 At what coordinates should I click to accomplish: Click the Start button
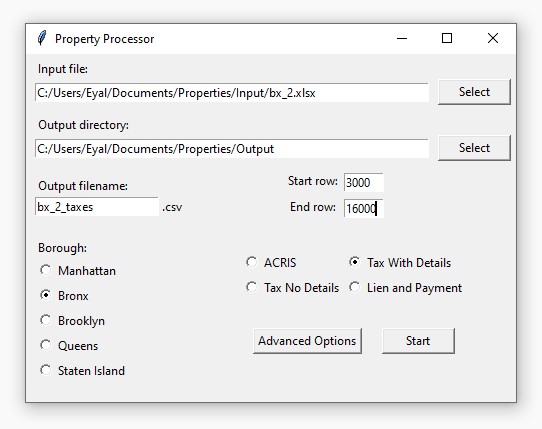[418, 341]
